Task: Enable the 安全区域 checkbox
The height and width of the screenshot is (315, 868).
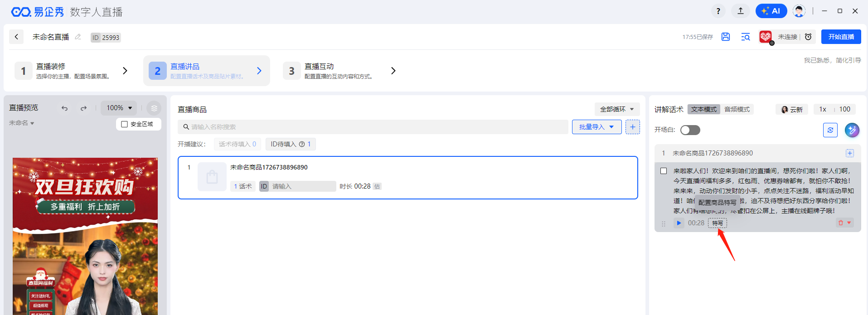Action: coord(125,124)
